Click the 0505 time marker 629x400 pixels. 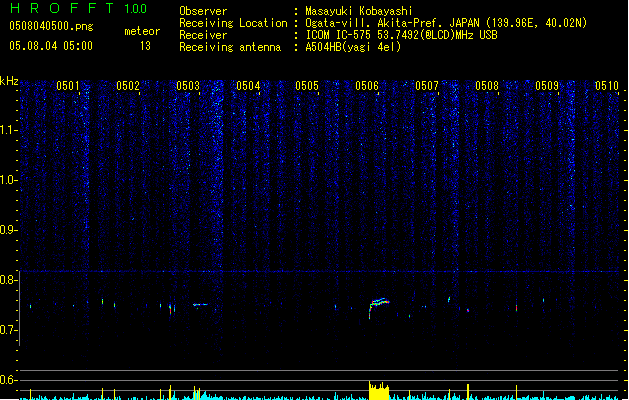coord(307,86)
